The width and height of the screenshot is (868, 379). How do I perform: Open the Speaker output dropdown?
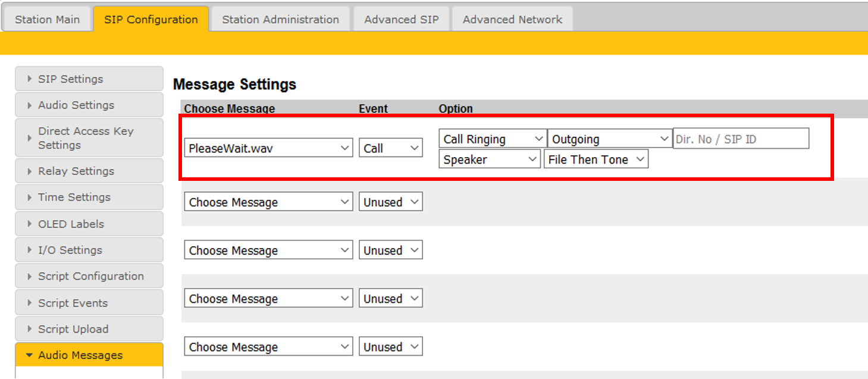490,159
